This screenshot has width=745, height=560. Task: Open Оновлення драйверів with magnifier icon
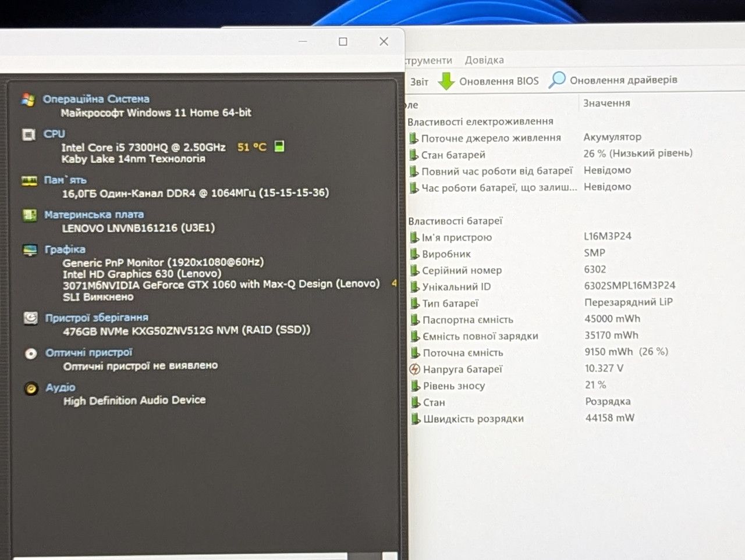[x=613, y=80]
